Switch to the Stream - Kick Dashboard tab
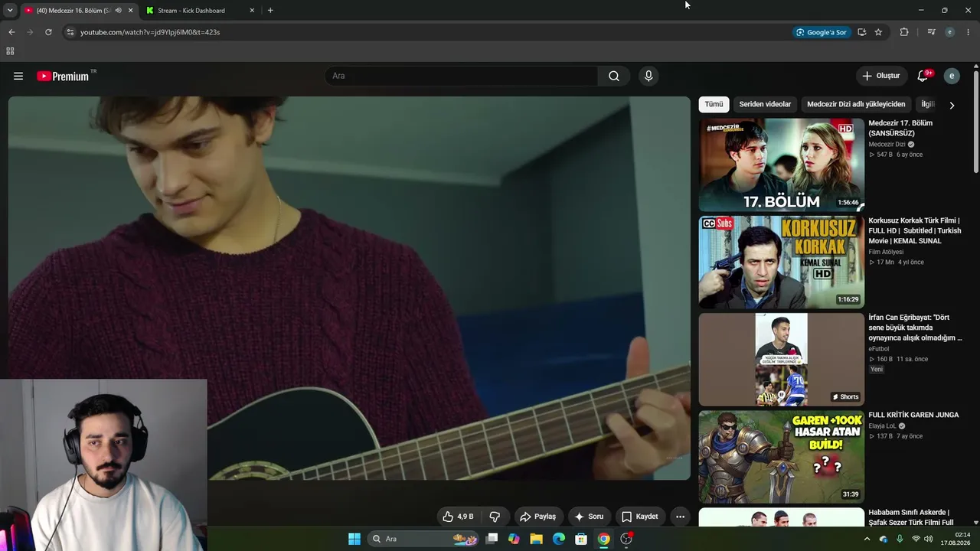Screen dimensions: 980x551 pos(191,11)
